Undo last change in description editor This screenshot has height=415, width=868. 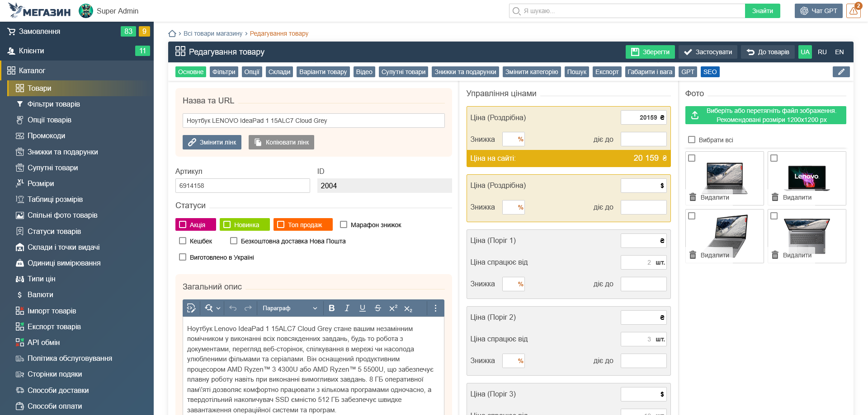(x=233, y=308)
